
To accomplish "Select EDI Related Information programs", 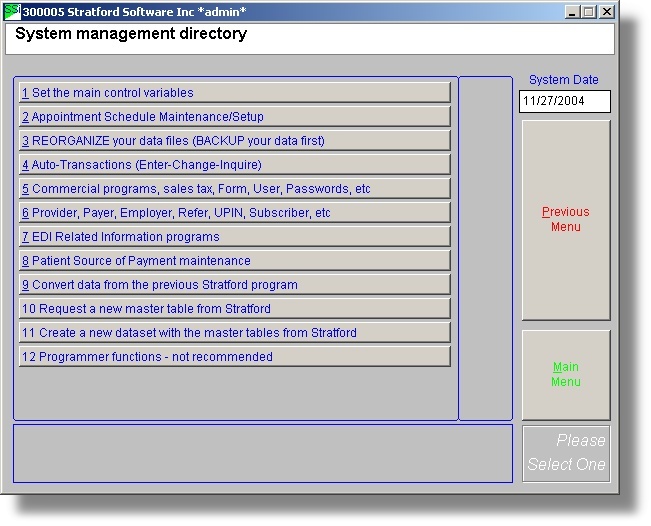I will pos(235,237).
